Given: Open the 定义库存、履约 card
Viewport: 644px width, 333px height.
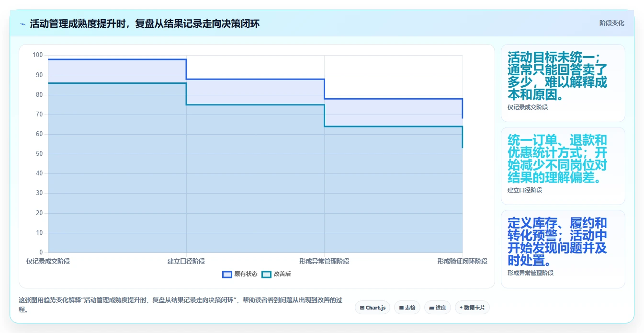Looking at the screenshot, I should click(x=563, y=249).
